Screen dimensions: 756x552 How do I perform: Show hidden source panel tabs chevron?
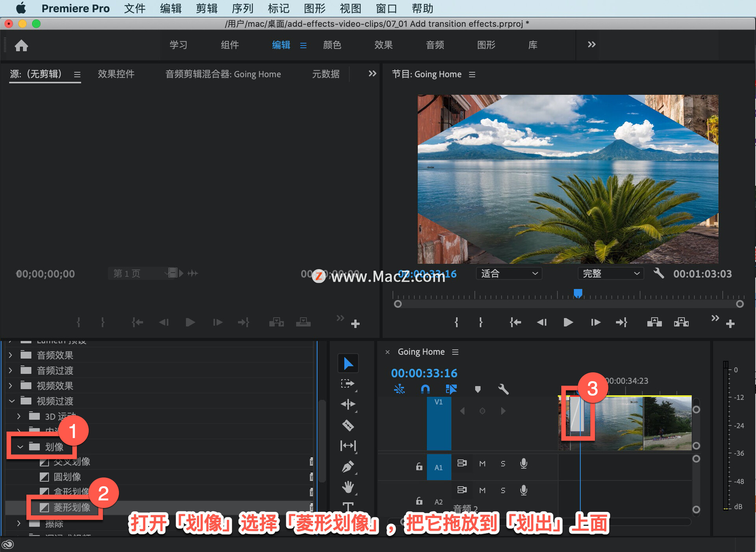point(372,74)
